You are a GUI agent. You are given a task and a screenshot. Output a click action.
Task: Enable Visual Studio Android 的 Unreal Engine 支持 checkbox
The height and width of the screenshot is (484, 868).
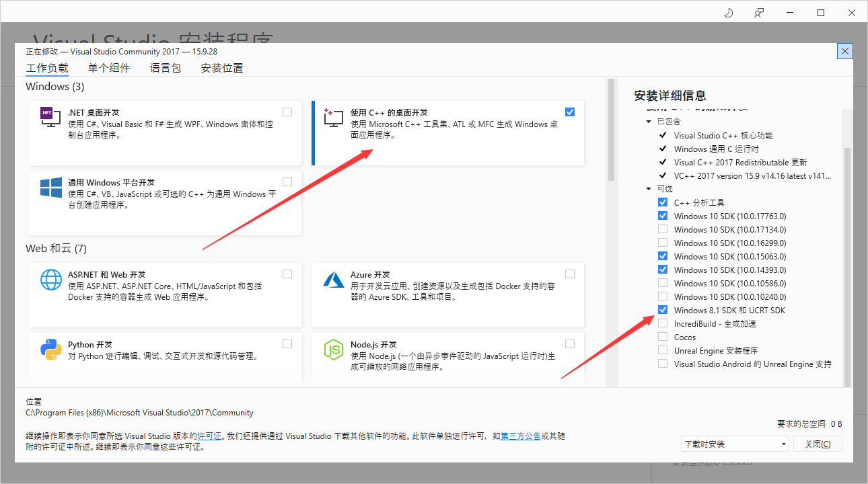coord(663,364)
